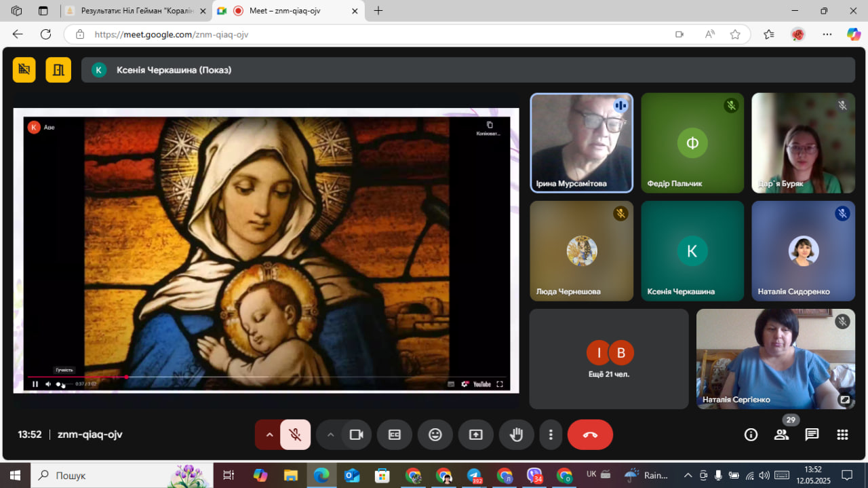Click the present screen button

coord(476,434)
